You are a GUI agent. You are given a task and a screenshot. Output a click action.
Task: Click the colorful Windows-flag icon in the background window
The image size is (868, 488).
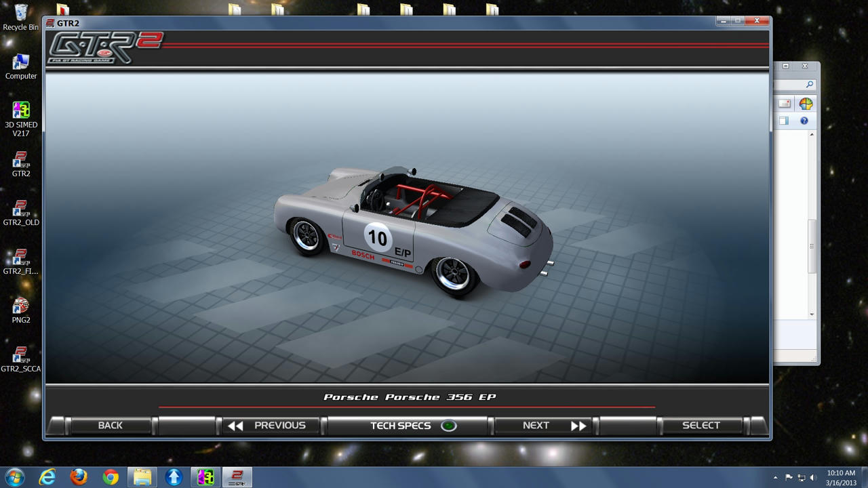806,104
